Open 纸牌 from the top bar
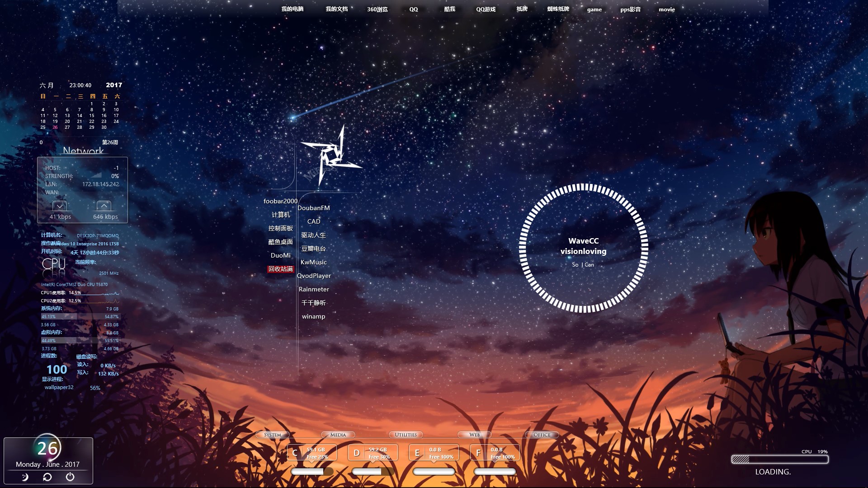The height and width of the screenshot is (488, 868). (x=522, y=9)
